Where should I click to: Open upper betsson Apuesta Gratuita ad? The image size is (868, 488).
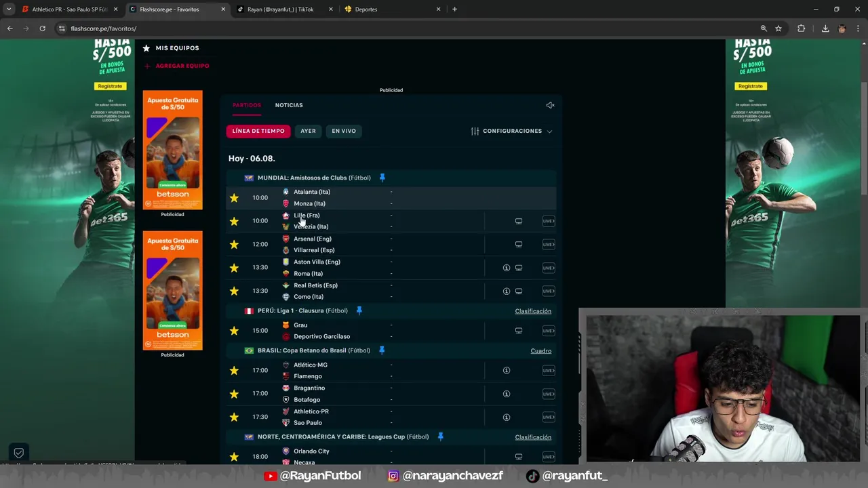tap(172, 150)
